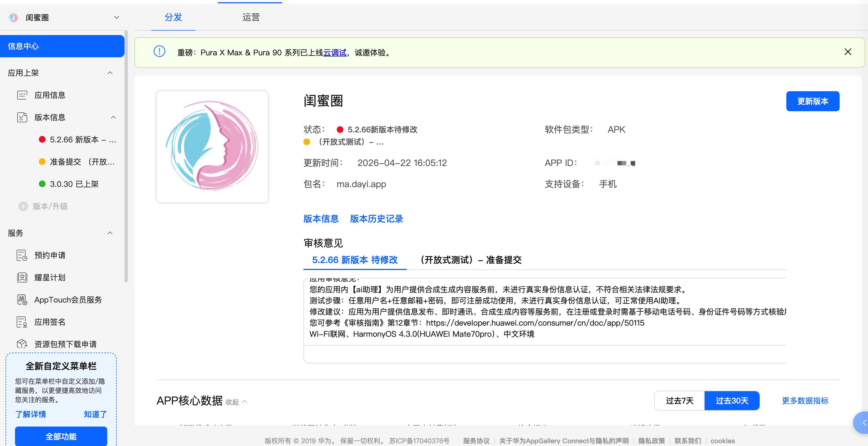Open 预约申请 service icon
Viewport: 868px width, 446px height.
[22, 255]
